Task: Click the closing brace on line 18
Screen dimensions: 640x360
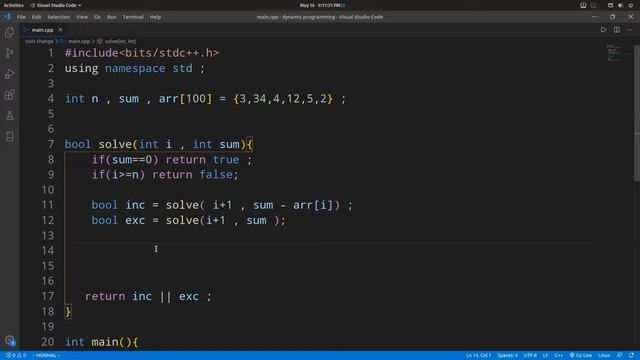Action: (x=68, y=312)
